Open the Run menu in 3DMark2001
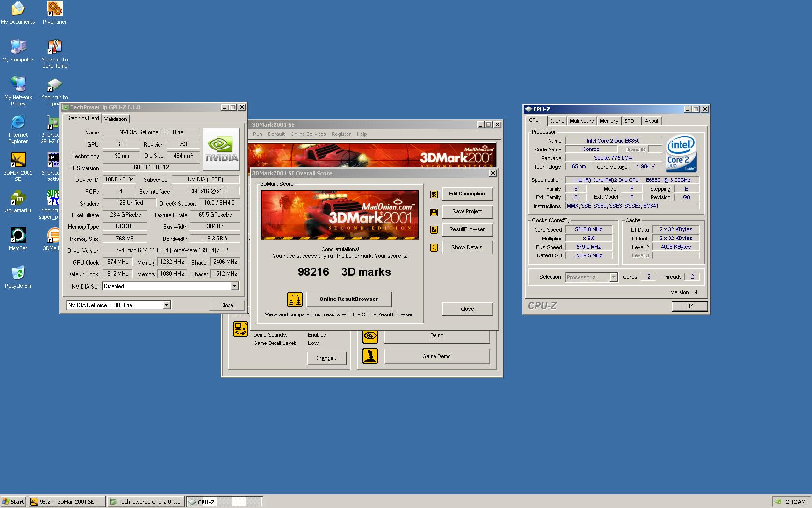Image resolution: width=812 pixels, height=508 pixels. coord(258,134)
